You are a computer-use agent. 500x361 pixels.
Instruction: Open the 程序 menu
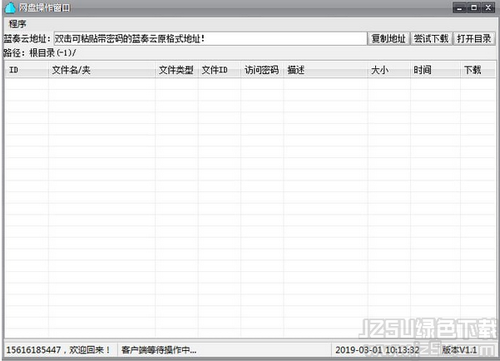point(17,24)
